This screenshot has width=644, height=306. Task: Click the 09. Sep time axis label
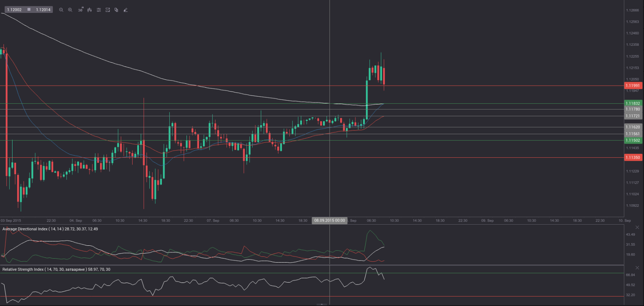487,221
